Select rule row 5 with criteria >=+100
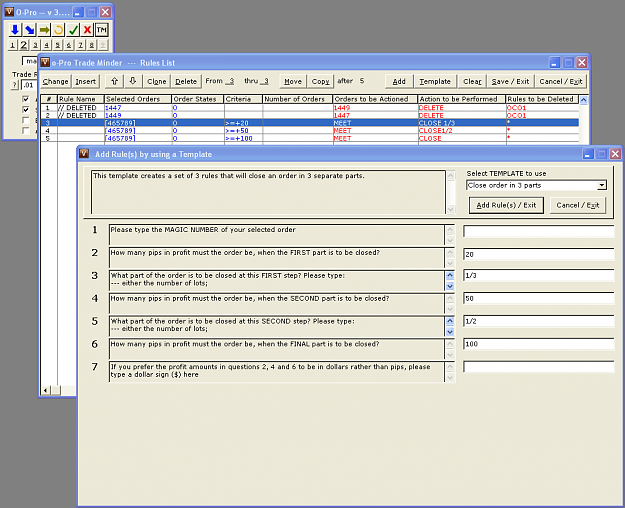 tap(310, 138)
